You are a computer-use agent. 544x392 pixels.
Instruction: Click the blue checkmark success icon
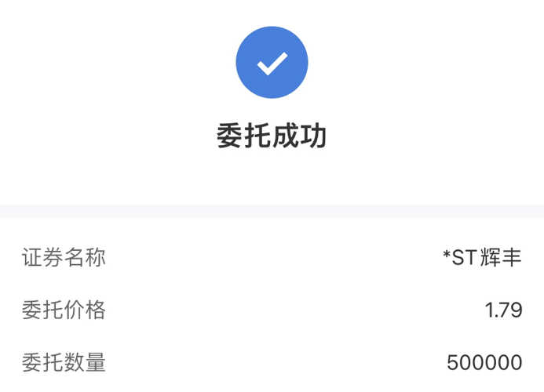coord(272,63)
